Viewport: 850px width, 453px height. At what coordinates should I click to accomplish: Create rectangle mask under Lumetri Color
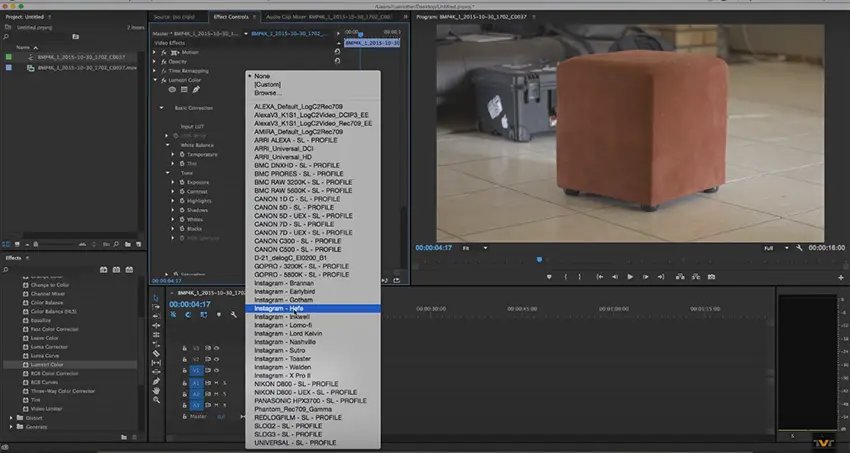coord(184,89)
